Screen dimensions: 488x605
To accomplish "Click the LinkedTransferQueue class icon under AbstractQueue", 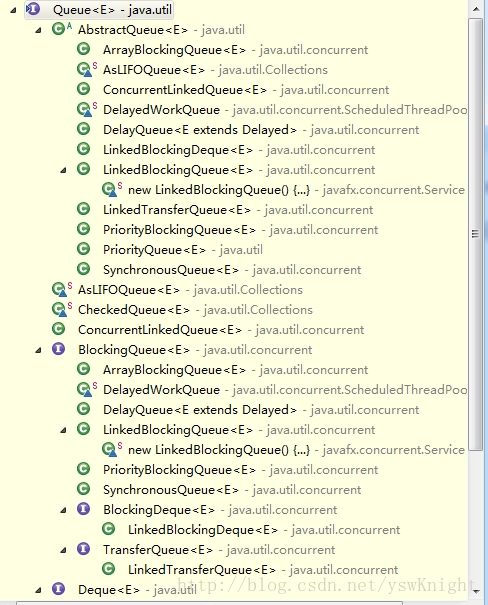I will click(83, 209).
